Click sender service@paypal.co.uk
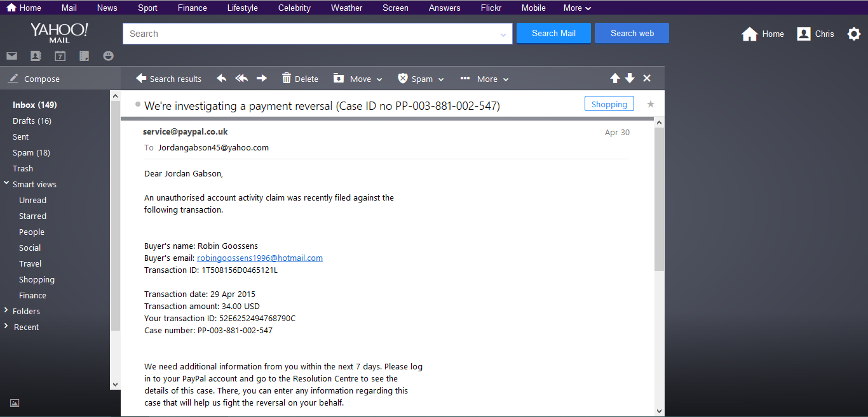This screenshot has width=868, height=417. coord(186,132)
